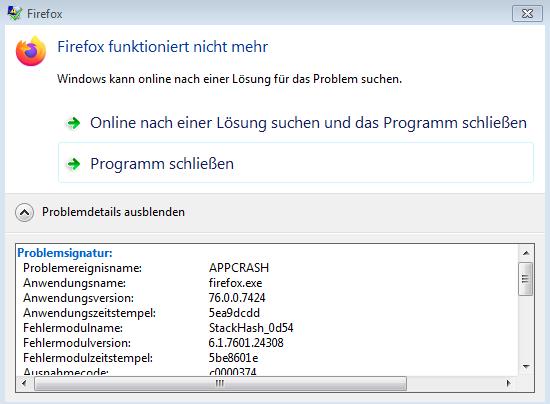Choose Online nach einer Lösung suchen option
Image resolution: width=550 pixels, height=404 pixels.
click(x=296, y=123)
